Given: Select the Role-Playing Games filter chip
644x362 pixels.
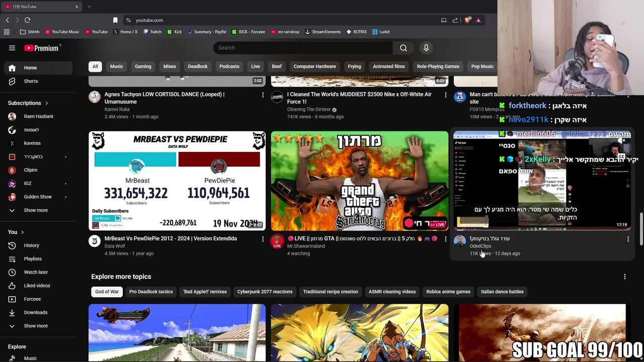Looking at the screenshot, I should tap(438, 66).
